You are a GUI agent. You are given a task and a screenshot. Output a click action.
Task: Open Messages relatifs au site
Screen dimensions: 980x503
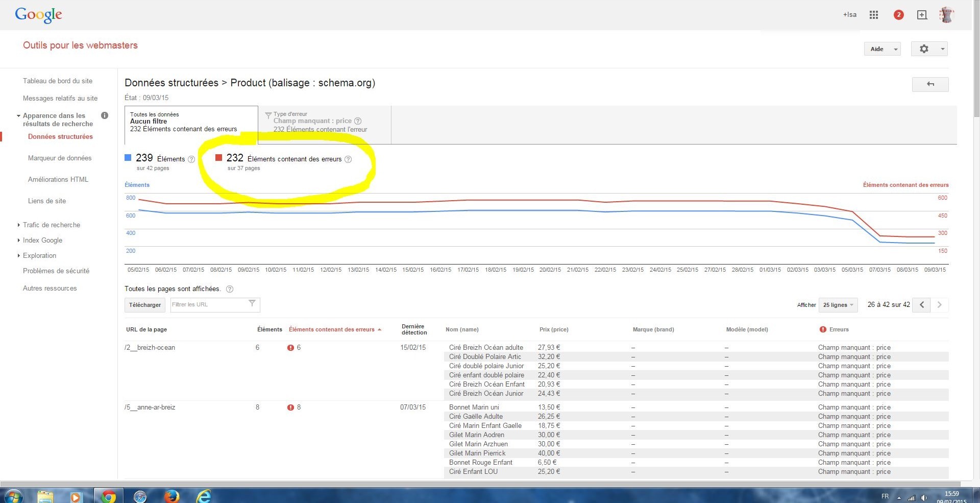coord(60,98)
